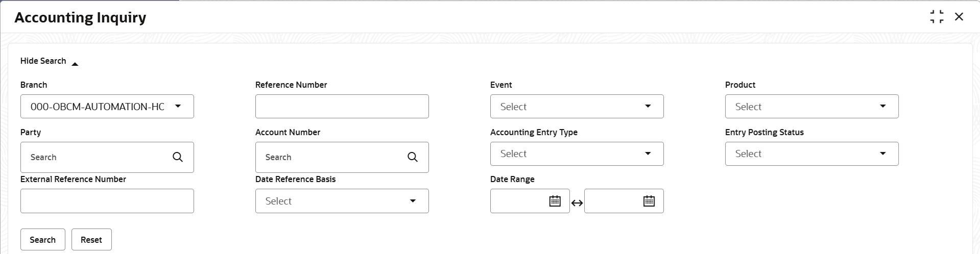Screen dimensions: 980x254
Task: Open the Date Range start calendar icon
Action: tap(555, 201)
